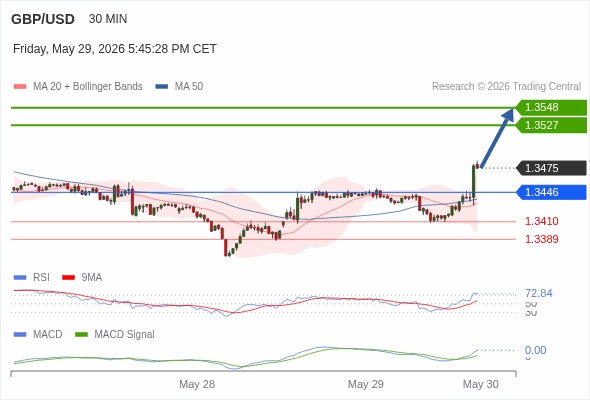590x400 pixels.
Task: Click the MA 50 legend color swatch
Action: point(161,87)
